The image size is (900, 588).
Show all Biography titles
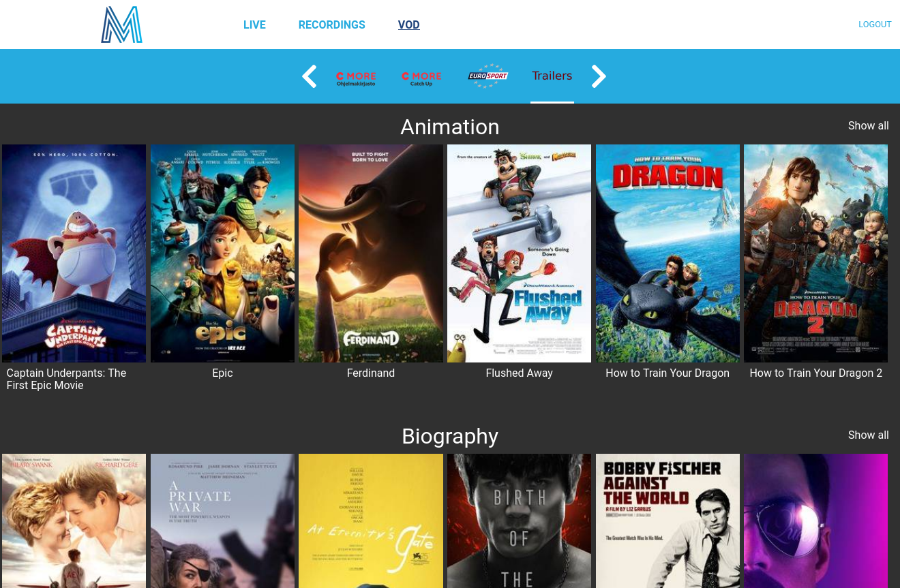868,435
